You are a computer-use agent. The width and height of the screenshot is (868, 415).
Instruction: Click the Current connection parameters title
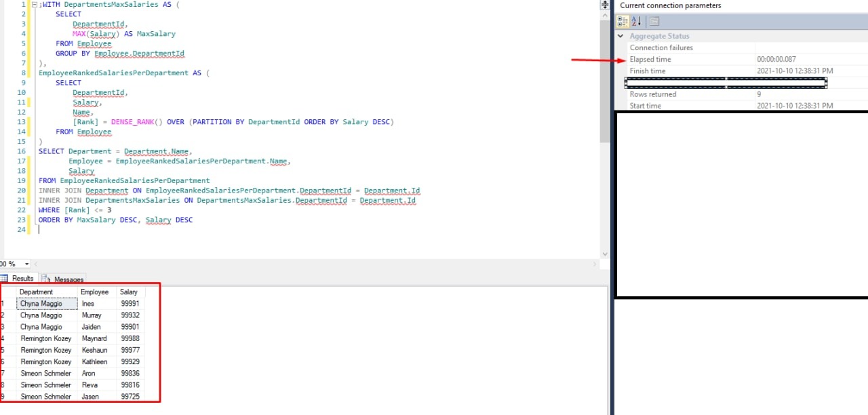671,5
